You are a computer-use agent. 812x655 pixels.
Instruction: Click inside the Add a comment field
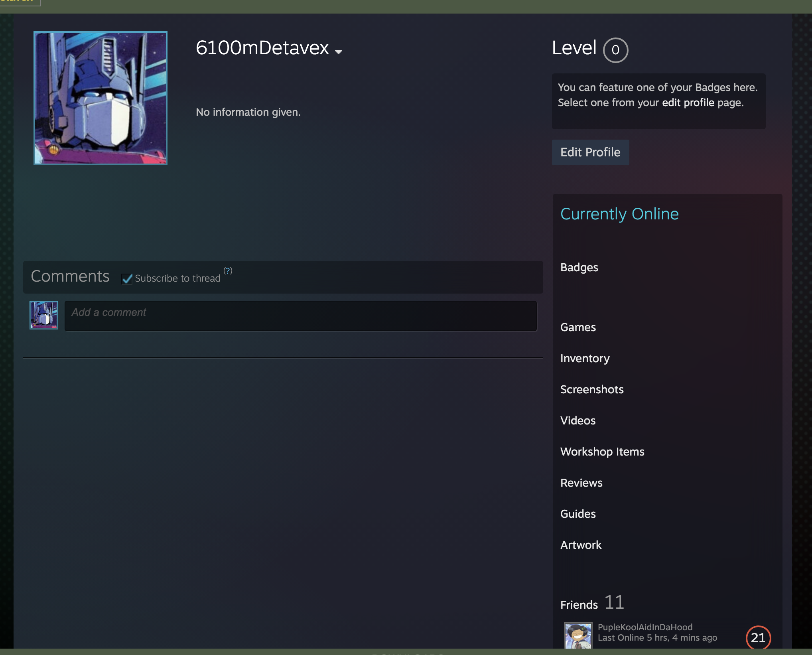301,316
